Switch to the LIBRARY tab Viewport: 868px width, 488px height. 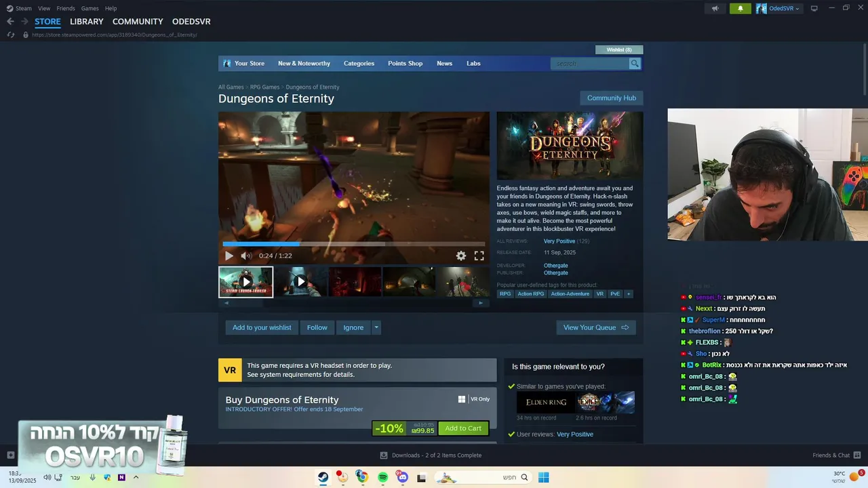pyautogui.click(x=87, y=22)
